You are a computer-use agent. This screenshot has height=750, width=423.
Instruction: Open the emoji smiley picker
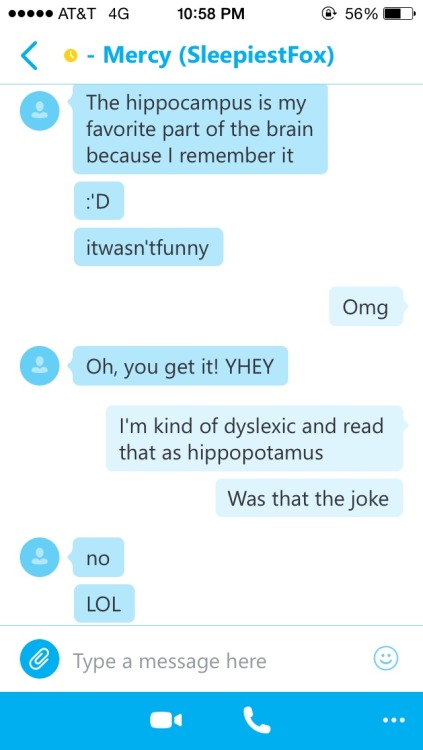tap(385, 660)
